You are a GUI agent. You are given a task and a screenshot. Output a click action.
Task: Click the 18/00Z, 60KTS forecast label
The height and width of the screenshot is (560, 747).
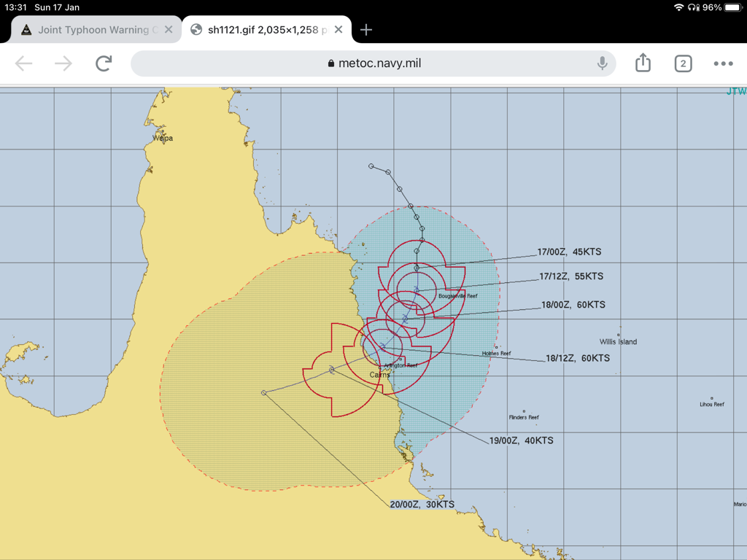(573, 305)
